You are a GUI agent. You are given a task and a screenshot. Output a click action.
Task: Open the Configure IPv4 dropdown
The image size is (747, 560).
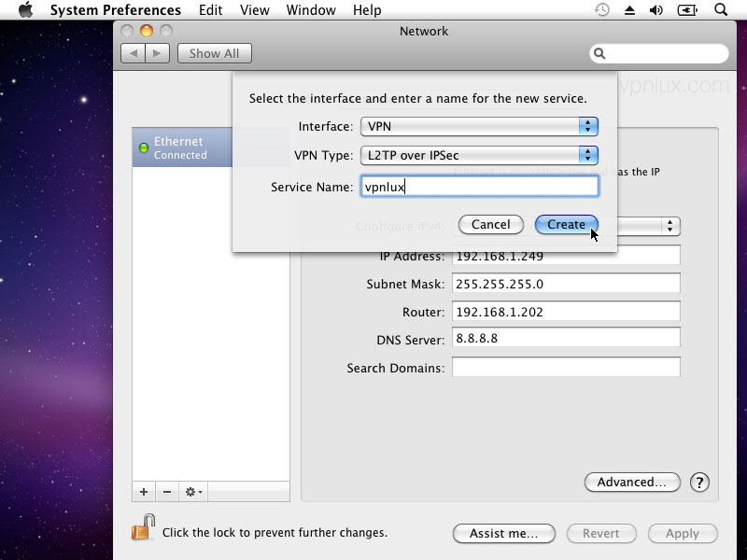tap(649, 226)
